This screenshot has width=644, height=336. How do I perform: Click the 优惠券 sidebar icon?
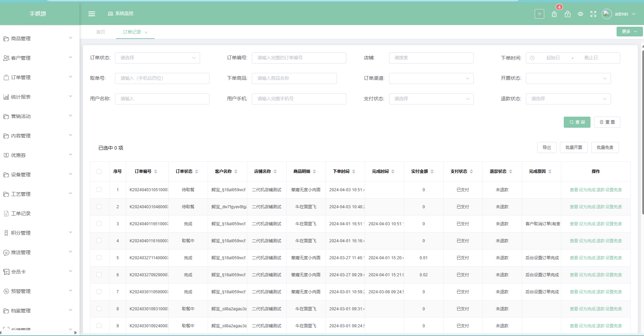pos(6,155)
